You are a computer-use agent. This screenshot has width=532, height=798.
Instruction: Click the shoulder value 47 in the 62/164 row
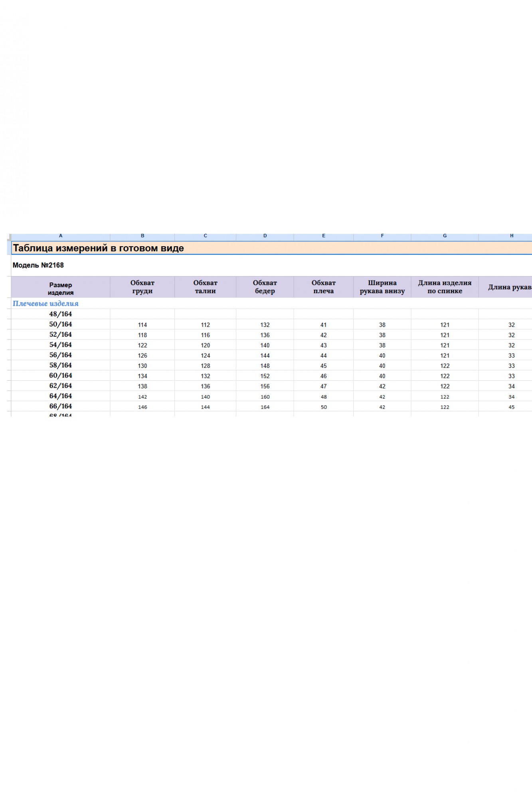coord(323,386)
